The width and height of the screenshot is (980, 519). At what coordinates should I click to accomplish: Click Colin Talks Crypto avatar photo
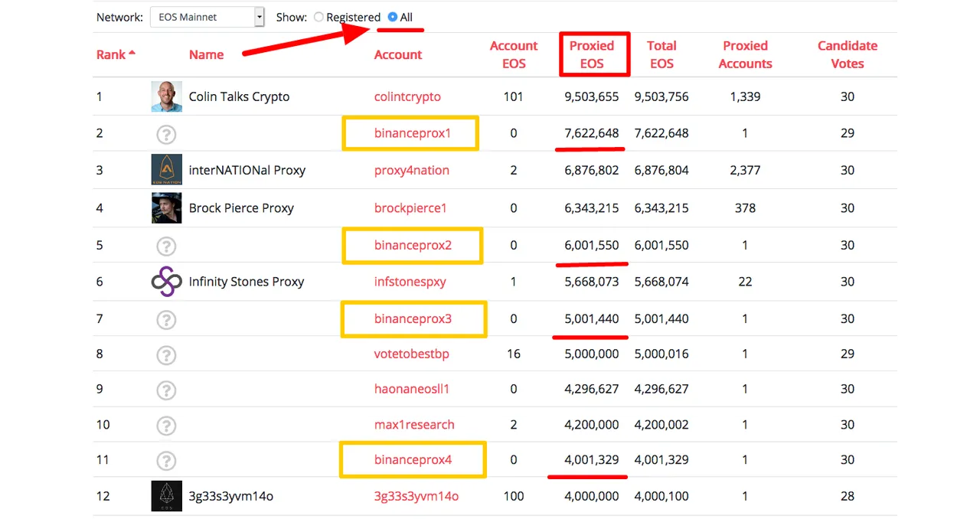click(166, 96)
